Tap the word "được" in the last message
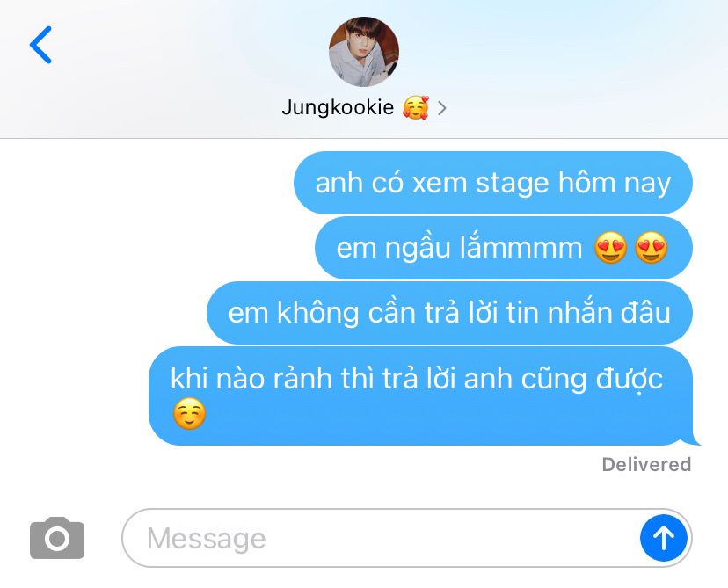The height and width of the screenshot is (588, 728). pyautogui.click(x=630, y=380)
